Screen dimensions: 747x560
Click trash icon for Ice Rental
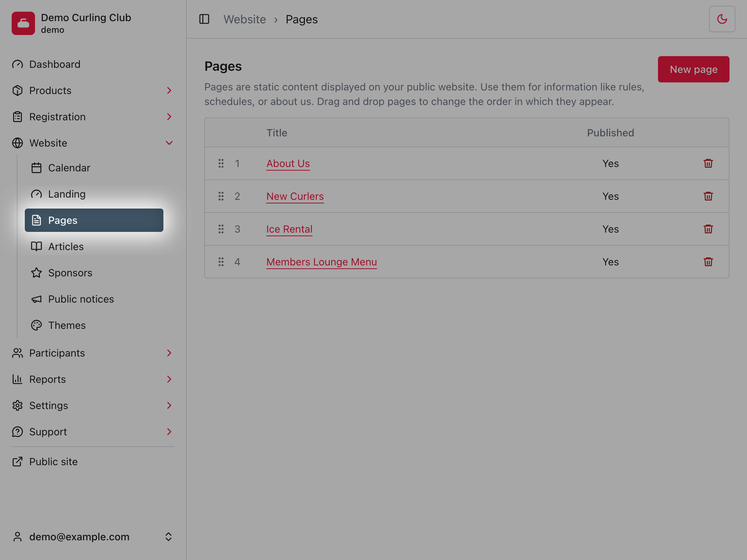click(708, 229)
